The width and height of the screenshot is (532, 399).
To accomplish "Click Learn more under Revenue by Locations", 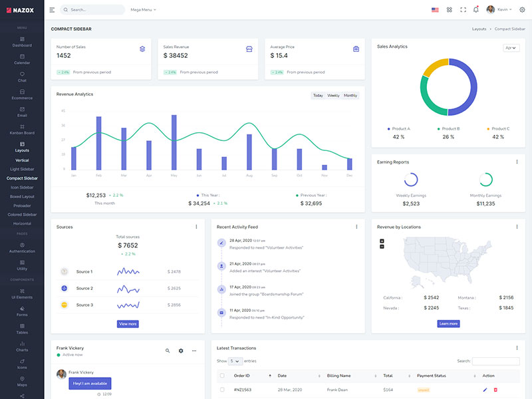I will (x=448, y=324).
